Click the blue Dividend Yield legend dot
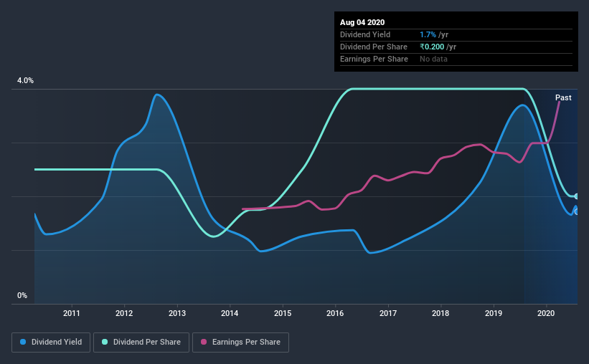Viewport: 589px width, 364px height. click(x=23, y=342)
